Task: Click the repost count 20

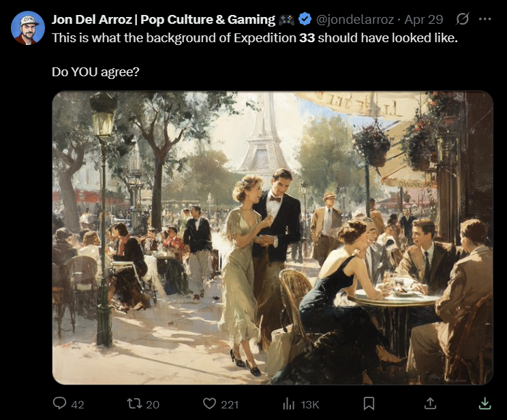Action: click(x=153, y=404)
